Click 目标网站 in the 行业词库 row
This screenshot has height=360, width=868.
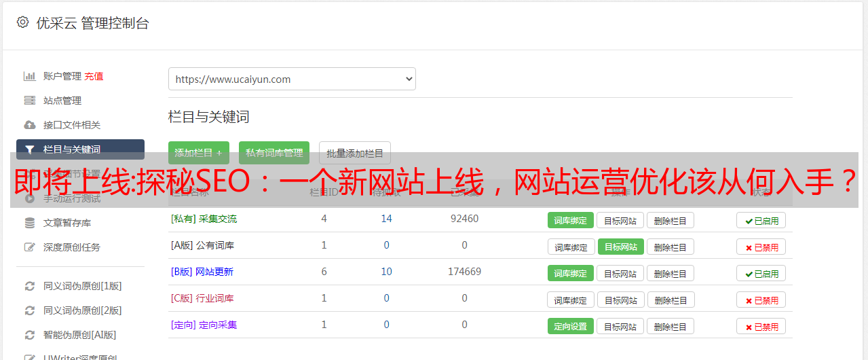click(x=620, y=300)
